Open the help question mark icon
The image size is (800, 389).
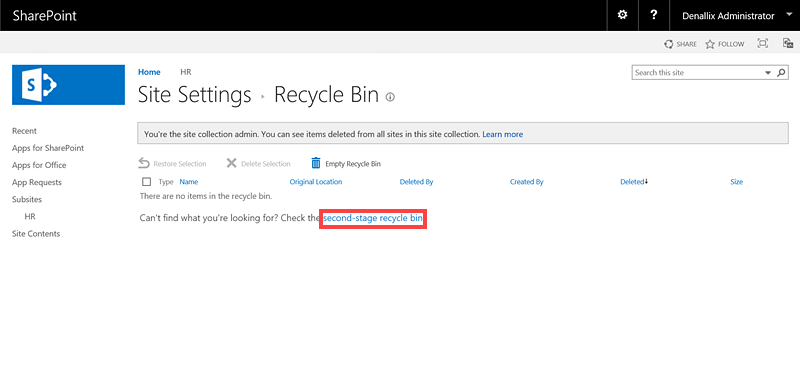(654, 15)
